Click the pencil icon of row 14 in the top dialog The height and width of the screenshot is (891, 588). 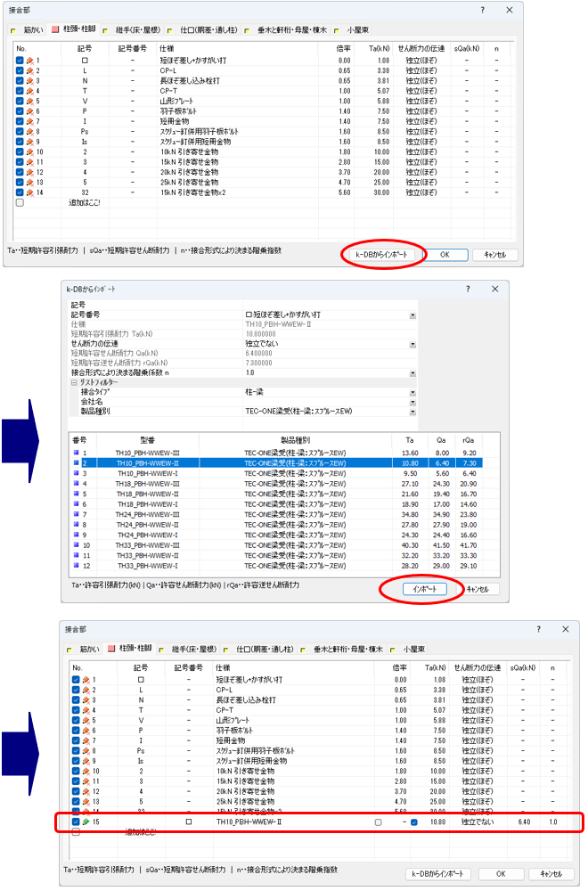point(31,193)
